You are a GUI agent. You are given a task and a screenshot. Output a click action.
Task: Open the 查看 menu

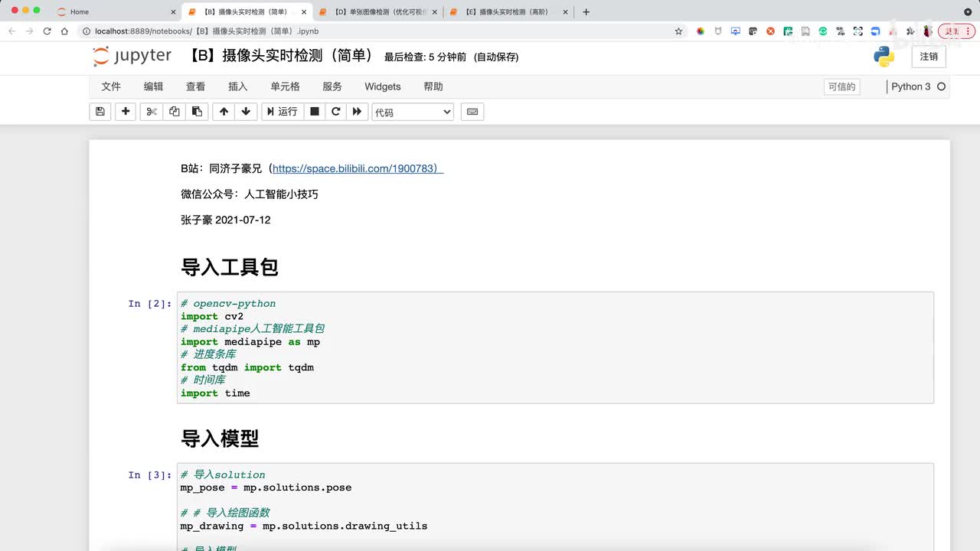[196, 86]
